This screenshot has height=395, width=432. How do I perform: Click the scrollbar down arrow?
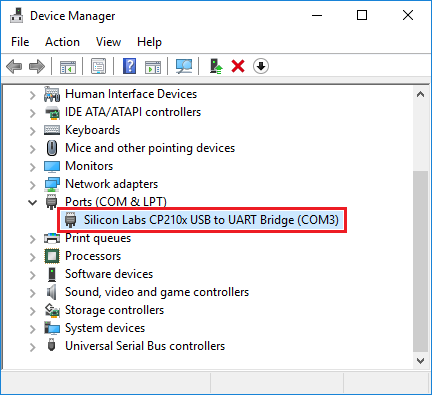[x=420, y=360]
